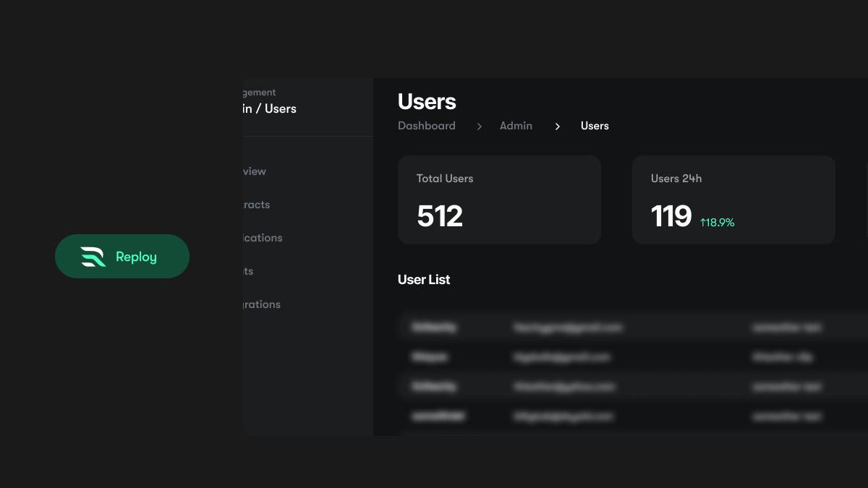Click the Users page heading
The width and height of the screenshot is (868, 488).
(427, 101)
